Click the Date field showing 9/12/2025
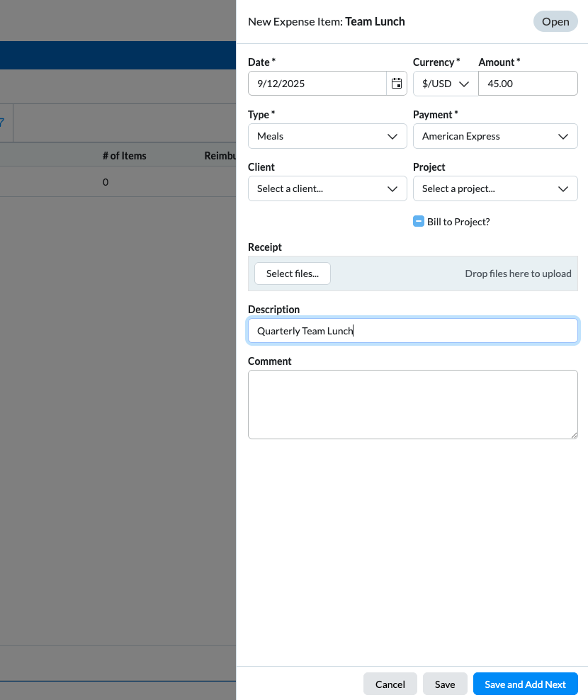588x700 pixels. (x=317, y=84)
